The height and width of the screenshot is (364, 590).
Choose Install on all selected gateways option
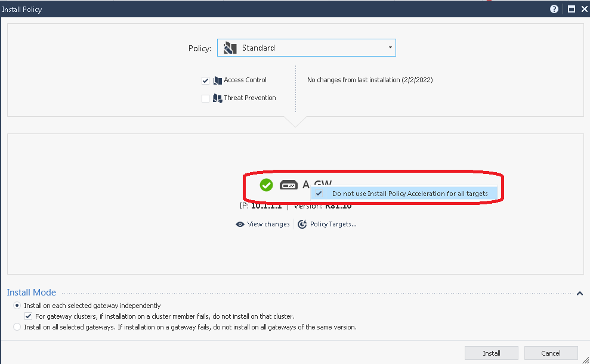[17, 327]
